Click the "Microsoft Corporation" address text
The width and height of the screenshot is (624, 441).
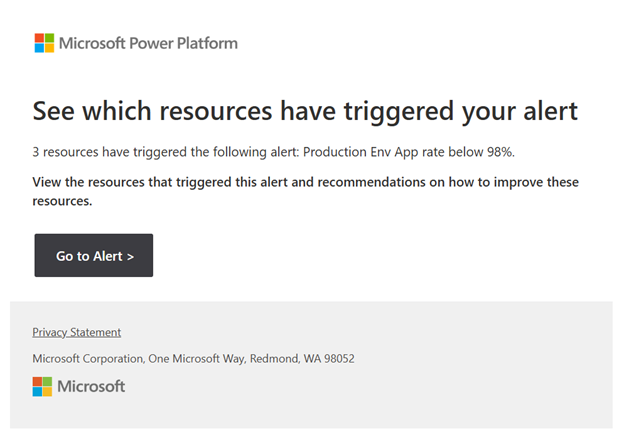(x=87, y=358)
